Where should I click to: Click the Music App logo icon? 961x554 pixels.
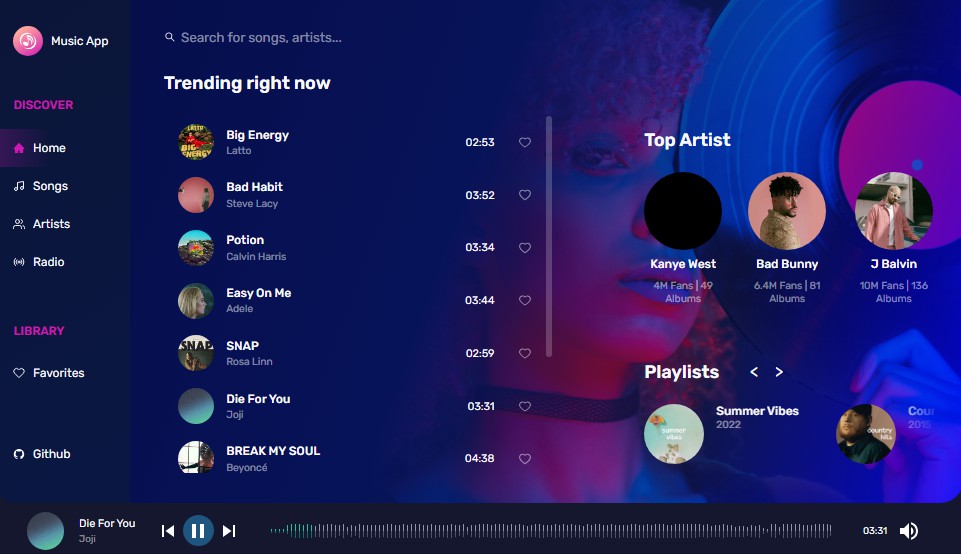point(28,40)
